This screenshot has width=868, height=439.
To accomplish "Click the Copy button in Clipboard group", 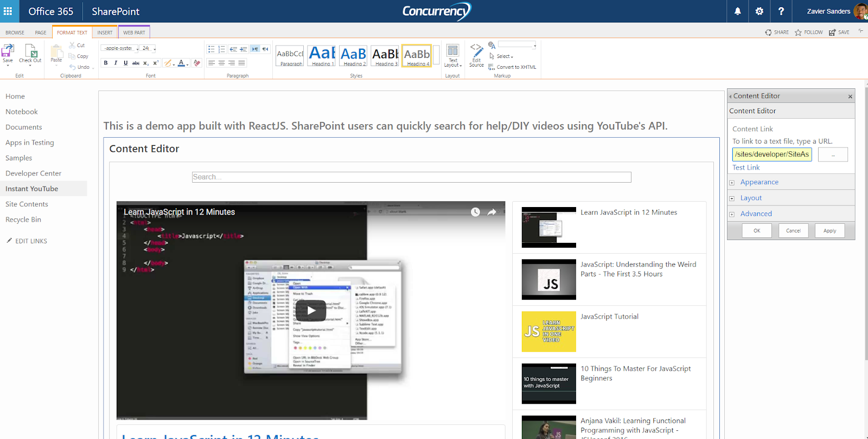I will pyautogui.click(x=79, y=56).
